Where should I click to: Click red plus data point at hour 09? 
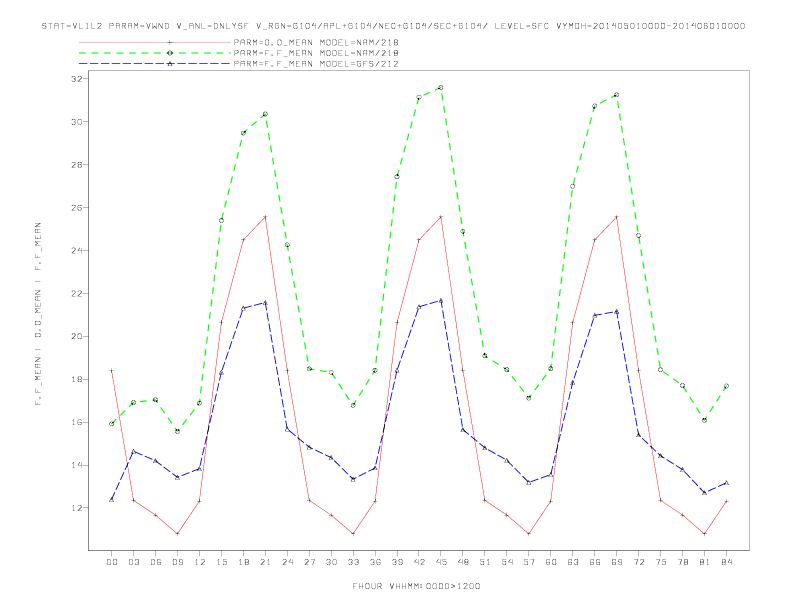pyautogui.click(x=177, y=534)
